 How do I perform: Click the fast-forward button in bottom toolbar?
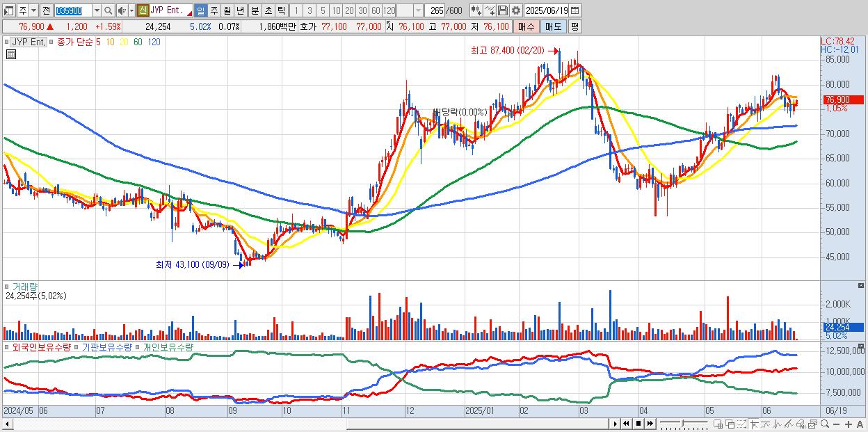click(x=650, y=424)
